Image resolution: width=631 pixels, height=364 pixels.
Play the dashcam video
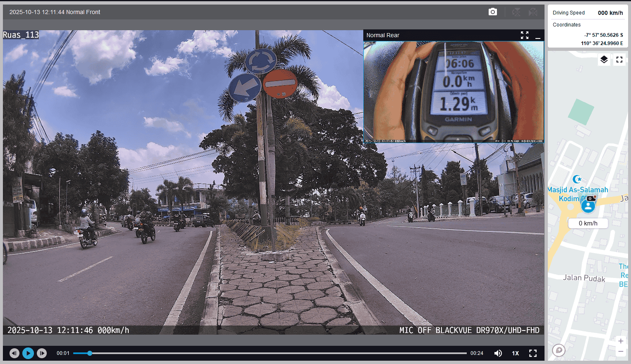28,353
